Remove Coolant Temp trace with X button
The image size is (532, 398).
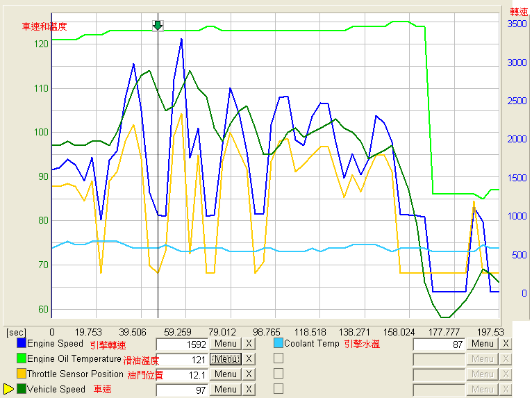[506, 344]
